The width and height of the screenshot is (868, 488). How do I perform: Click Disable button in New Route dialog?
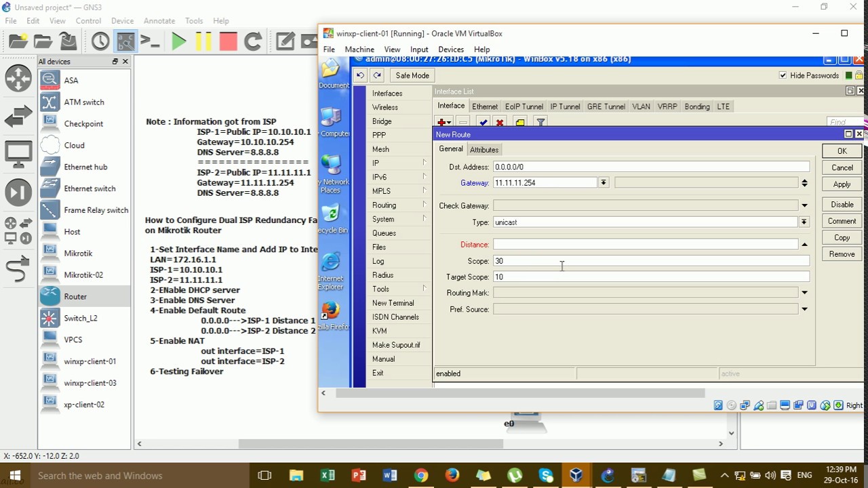pyautogui.click(x=842, y=204)
